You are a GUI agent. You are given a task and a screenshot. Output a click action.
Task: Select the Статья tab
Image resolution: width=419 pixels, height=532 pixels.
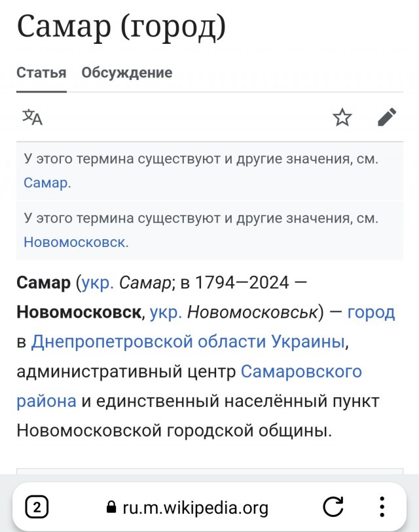(40, 73)
